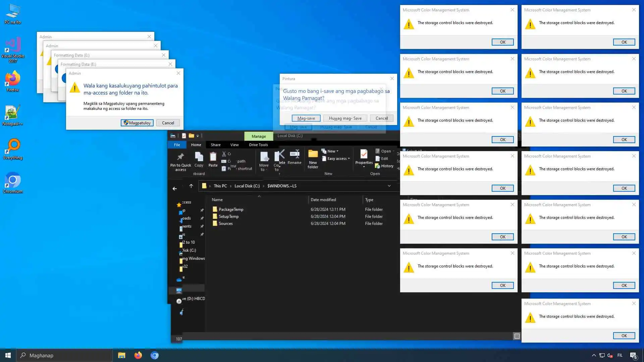Go up one folder level arrow

point(191,186)
